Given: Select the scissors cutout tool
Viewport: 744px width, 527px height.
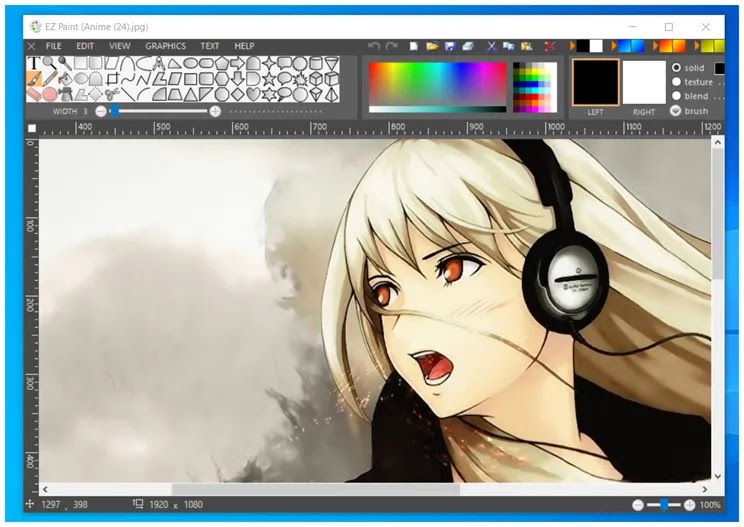Looking at the screenshot, I should [112, 93].
